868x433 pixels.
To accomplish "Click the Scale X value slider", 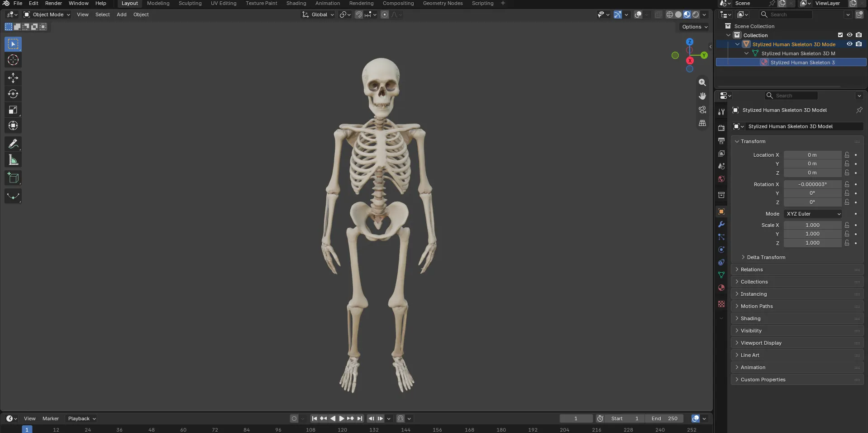I will [x=812, y=225].
